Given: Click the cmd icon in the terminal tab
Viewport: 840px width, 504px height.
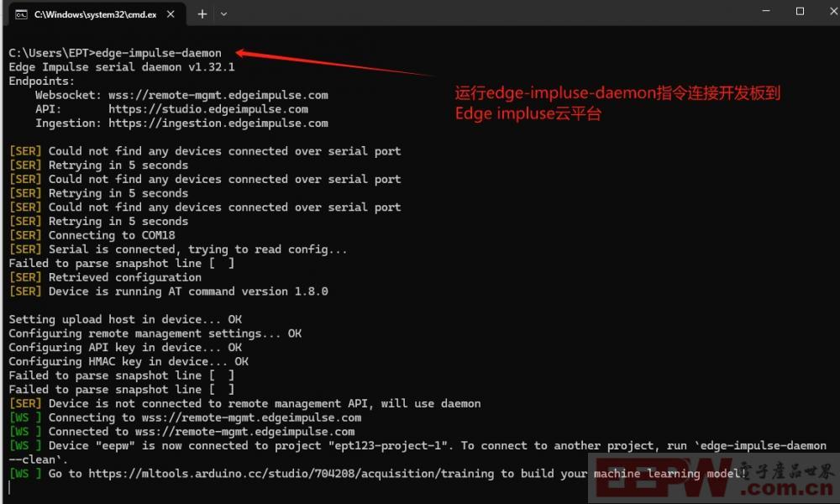Looking at the screenshot, I should [x=22, y=14].
